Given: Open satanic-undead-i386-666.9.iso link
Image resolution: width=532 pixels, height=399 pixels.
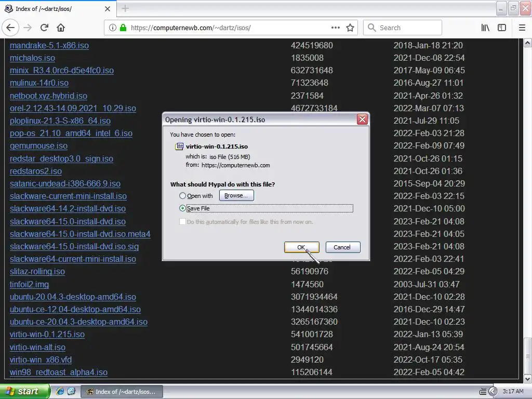Looking at the screenshot, I should point(65,184).
